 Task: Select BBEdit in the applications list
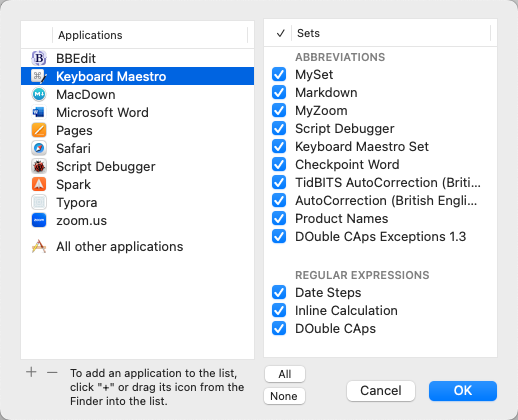coord(137,58)
